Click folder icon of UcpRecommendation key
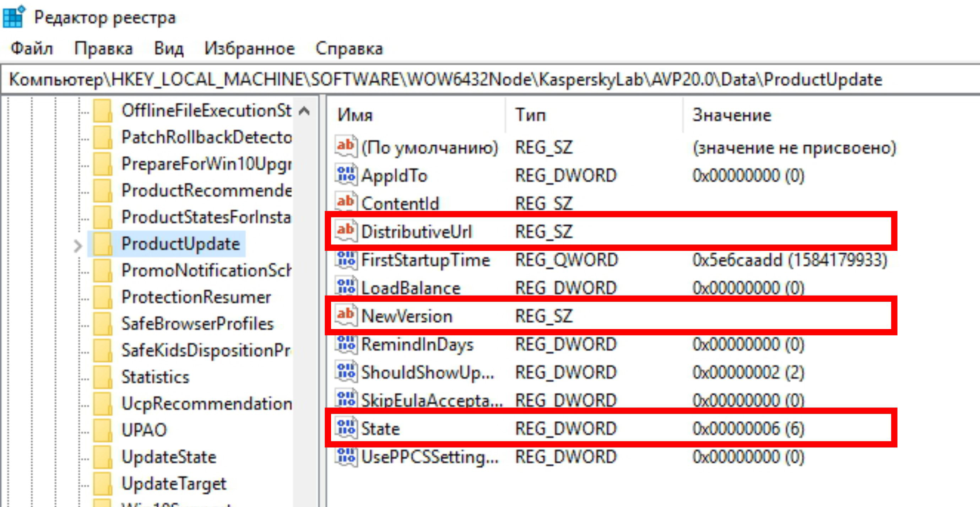 [x=103, y=404]
